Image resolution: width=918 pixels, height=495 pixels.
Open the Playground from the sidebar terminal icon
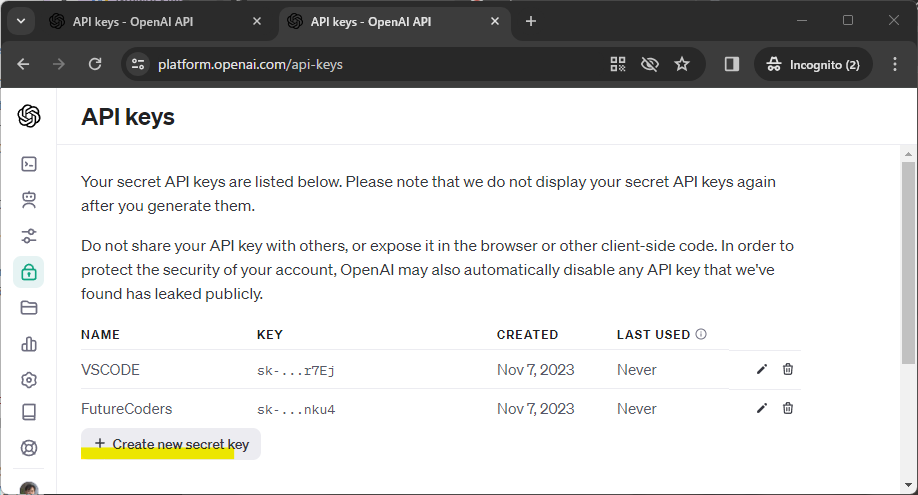click(x=29, y=164)
